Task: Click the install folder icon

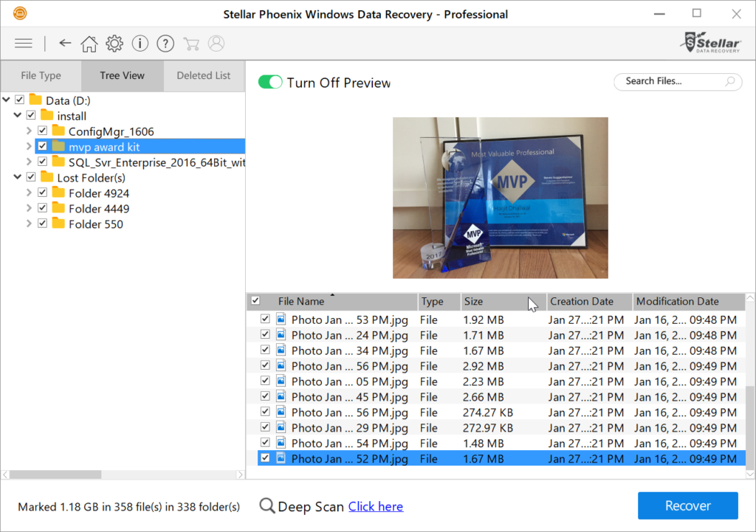Action: (x=47, y=115)
